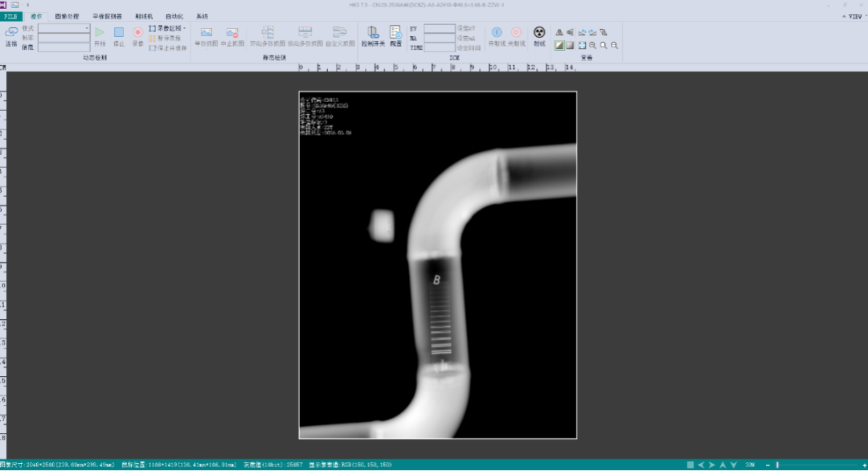Screen dimensions: 868x471
Task: Expand the VIEW menu at top right
Action: (853, 16)
